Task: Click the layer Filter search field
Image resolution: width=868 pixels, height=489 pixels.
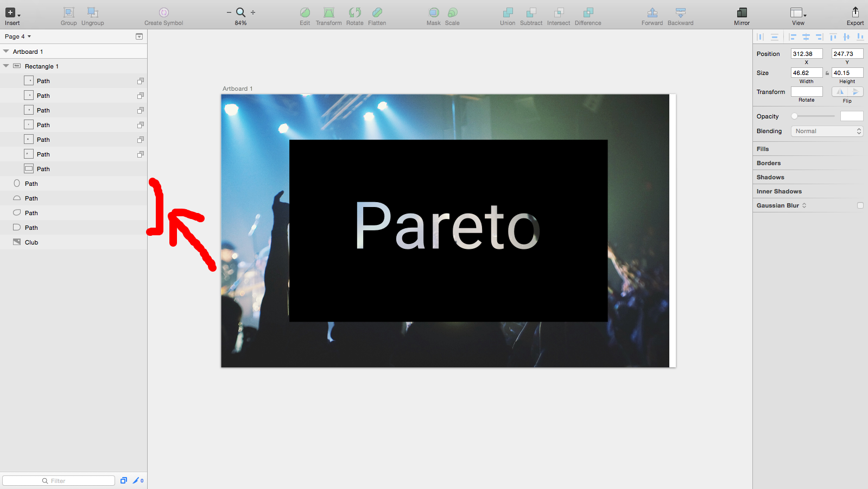Action: (59, 481)
